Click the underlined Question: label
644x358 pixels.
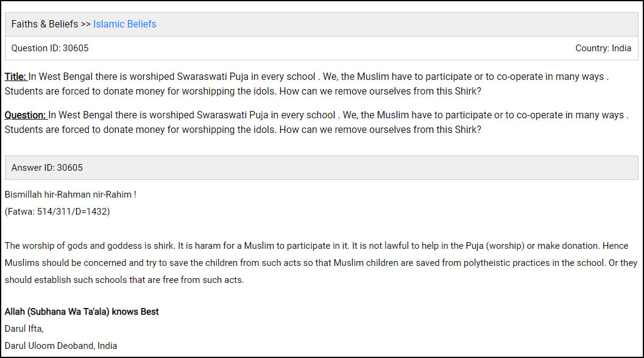point(26,115)
